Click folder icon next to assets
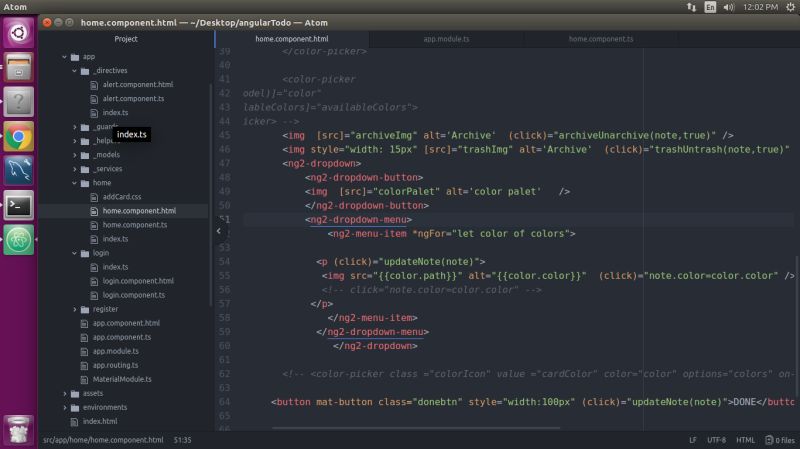800x449 pixels. pos(75,393)
